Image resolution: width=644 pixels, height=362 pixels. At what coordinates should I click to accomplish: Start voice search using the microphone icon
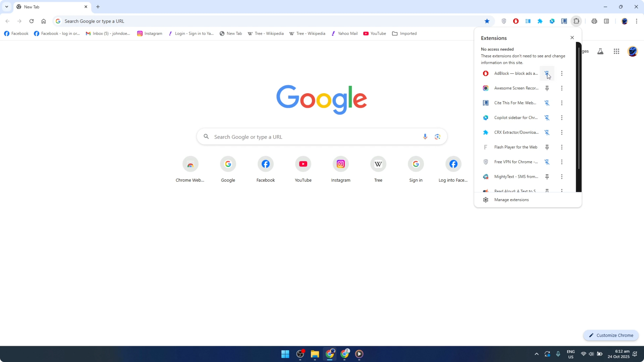point(425,136)
